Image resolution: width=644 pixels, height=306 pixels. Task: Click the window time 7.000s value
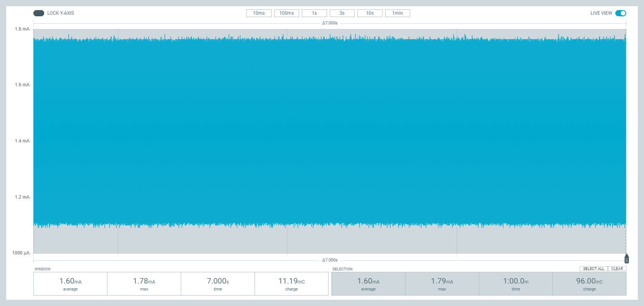[x=218, y=281]
